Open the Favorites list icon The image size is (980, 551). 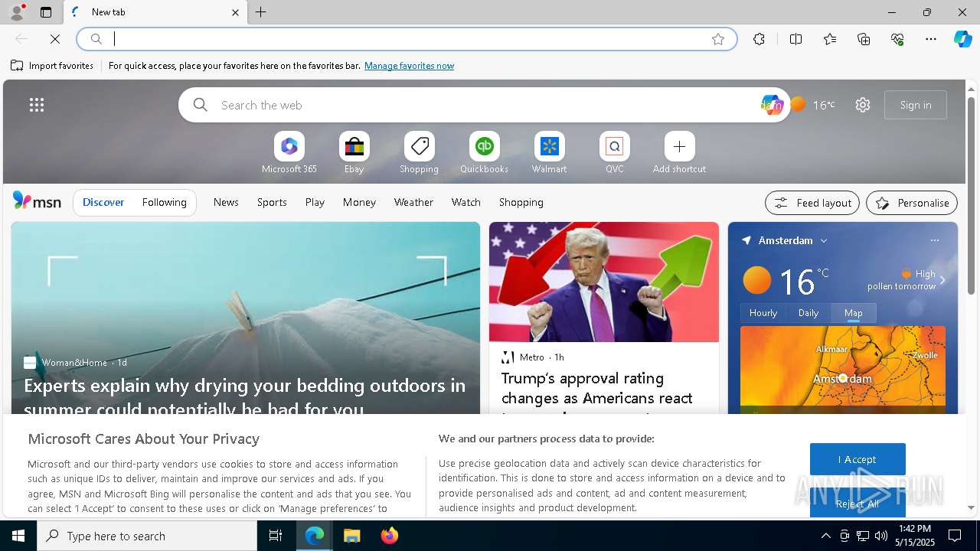(x=830, y=39)
